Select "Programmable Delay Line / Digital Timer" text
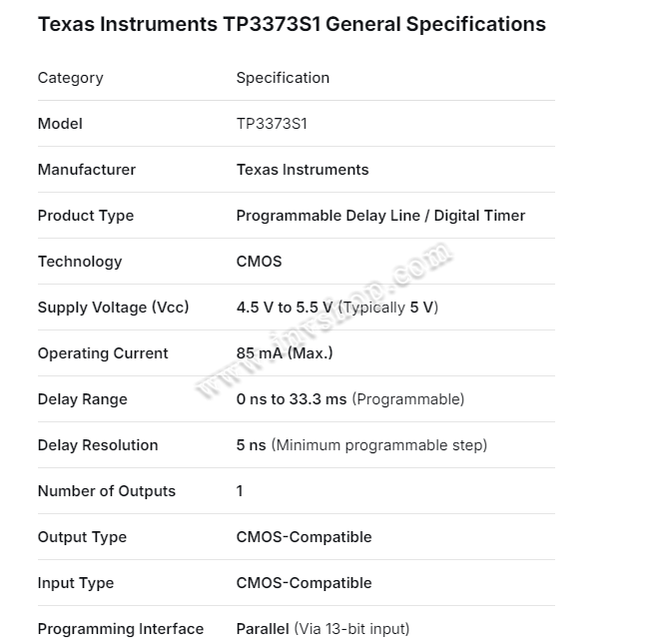Image resolution: width=660 pixels, height=644 pixels. [380, 216]
